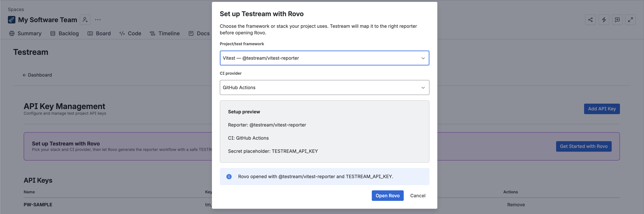Open the Code tab
The height and width of the screenshot is (214, 644).
tap(130, 33)
